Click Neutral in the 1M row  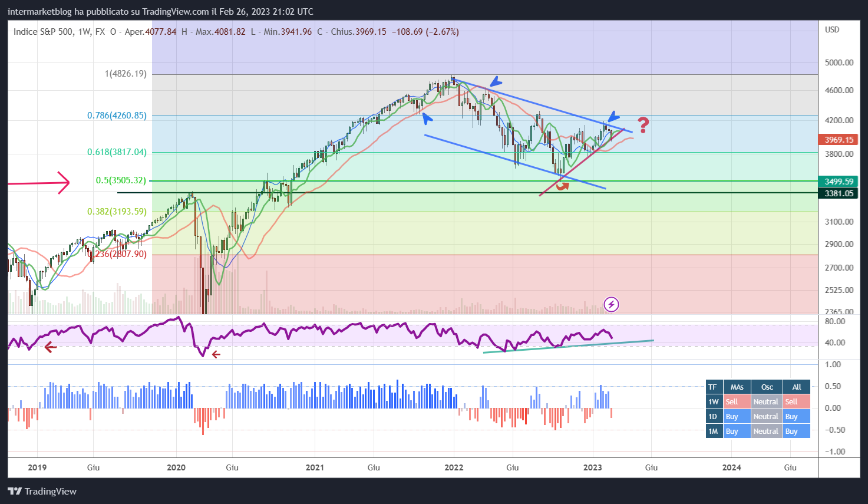click(767, 431)
